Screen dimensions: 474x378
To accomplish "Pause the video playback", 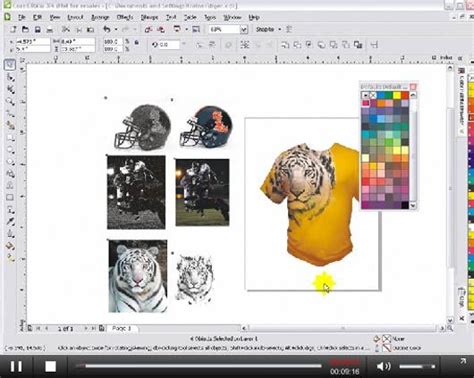I will click(16, 366).
